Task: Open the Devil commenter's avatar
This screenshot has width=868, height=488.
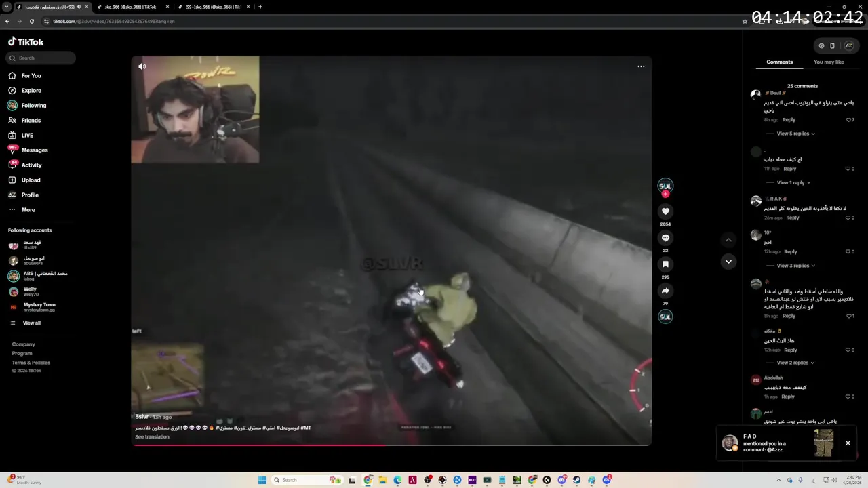Action: (755, 95)
